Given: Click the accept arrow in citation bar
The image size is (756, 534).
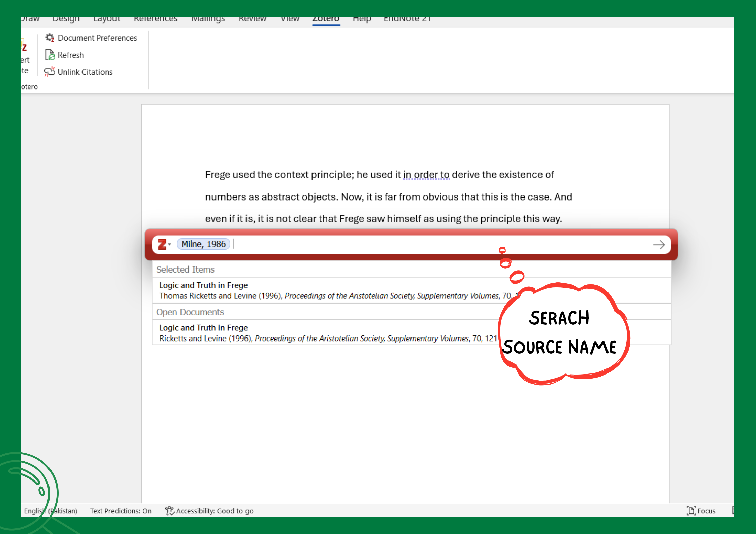Looking at the screenshot, I should pyautogui.click(x=659, y=245).
